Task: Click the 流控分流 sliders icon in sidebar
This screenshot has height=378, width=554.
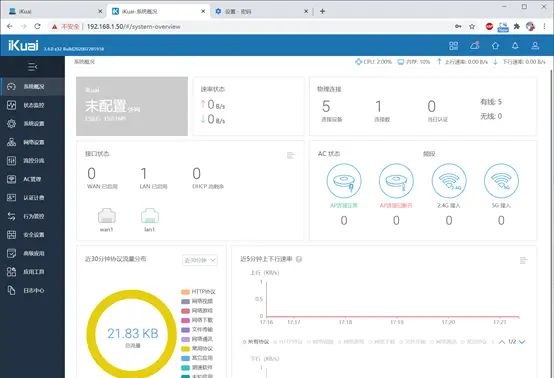Action: point(11,161)
